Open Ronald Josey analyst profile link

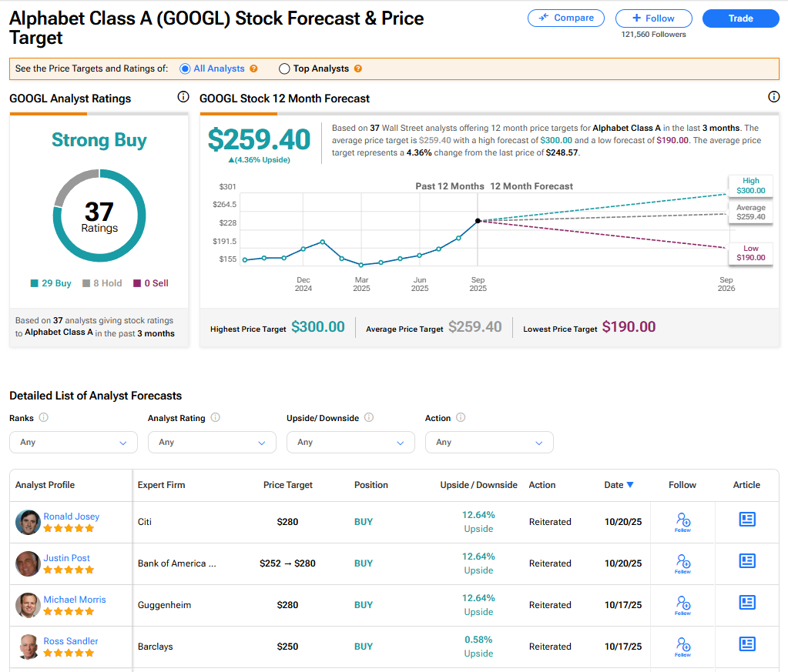(x=71, y=517)
